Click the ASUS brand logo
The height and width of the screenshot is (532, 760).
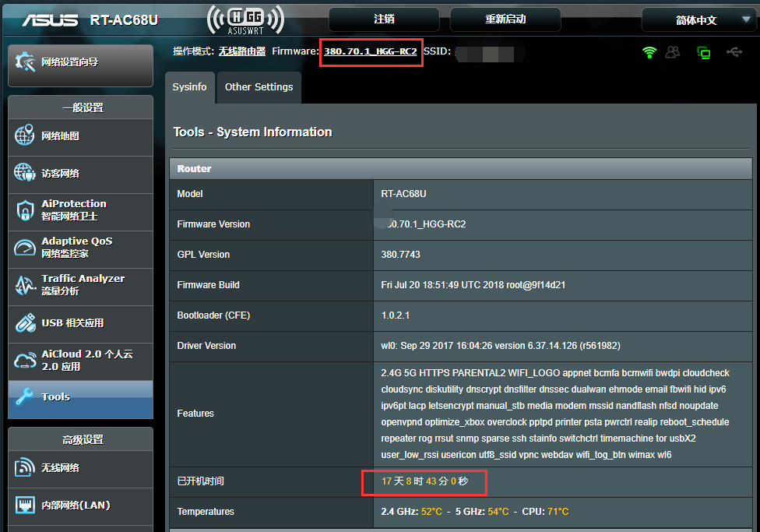pos(50,20)
